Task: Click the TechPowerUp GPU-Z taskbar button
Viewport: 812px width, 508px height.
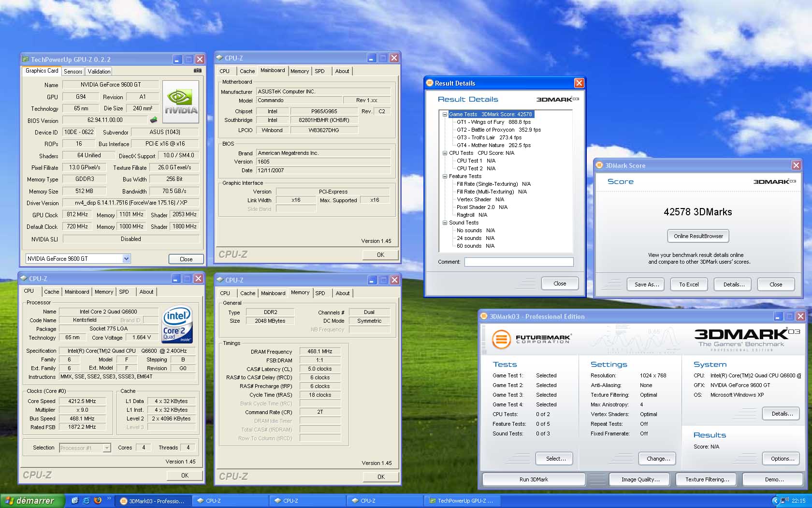Action: (462, 501)
